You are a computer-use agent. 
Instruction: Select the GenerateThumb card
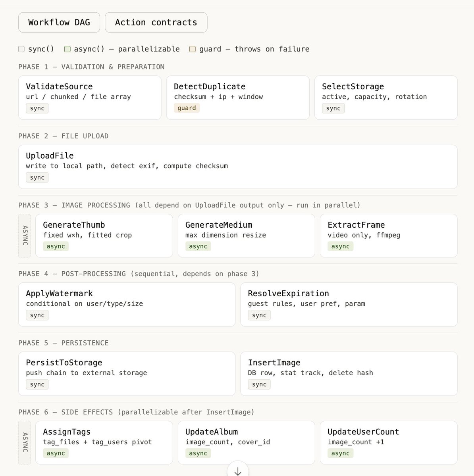pos(104,236)
